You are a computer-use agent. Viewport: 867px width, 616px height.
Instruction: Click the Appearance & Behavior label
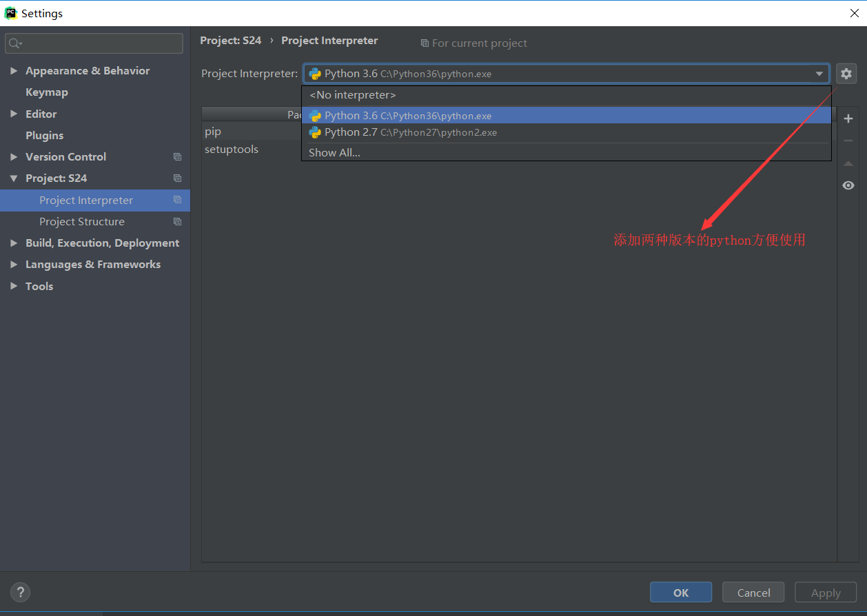(x=88, y=71)
